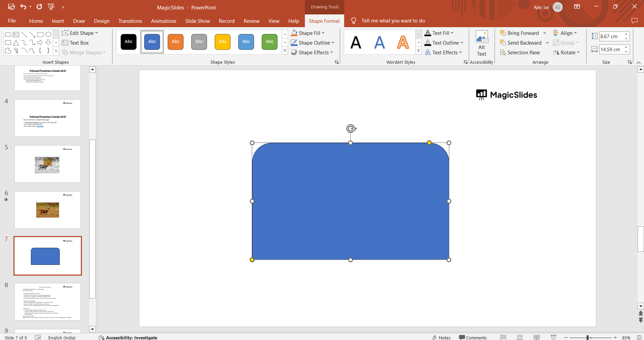This screenshot has width=644, height=340.
Task: Open the Notes pane
Action: pyautogui.click(x=441, y=337)
